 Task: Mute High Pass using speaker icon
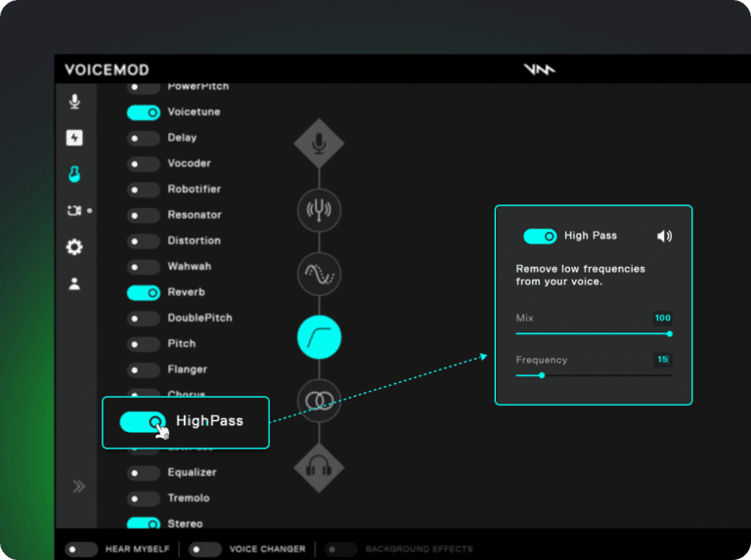[x=665, y=237]
